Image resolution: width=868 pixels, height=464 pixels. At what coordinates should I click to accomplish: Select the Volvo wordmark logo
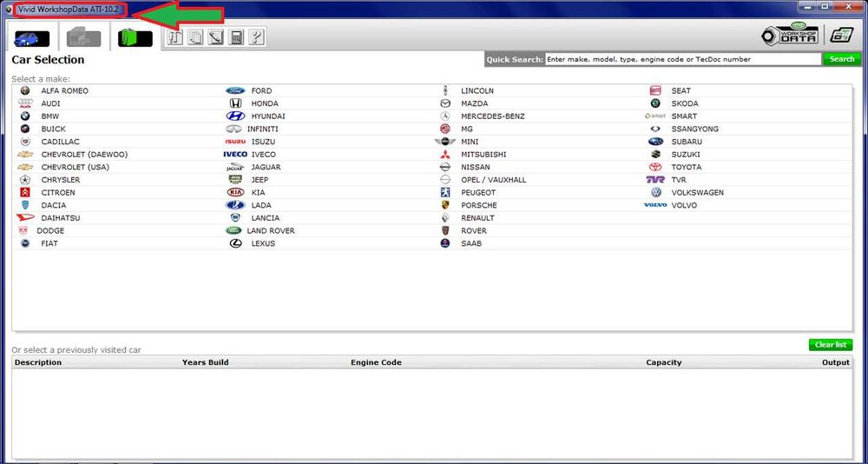655,205
